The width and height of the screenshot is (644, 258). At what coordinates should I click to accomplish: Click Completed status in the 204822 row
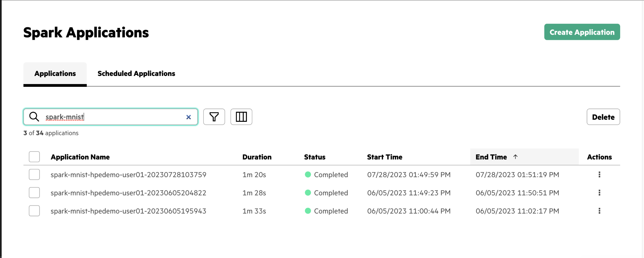click(x=326, y=193)
